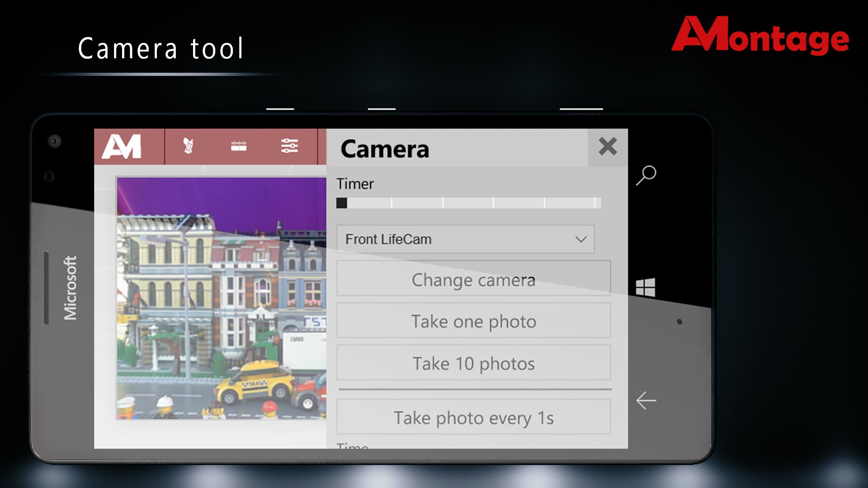868x488 pixels.
Task: Click the black Timer slider handle
Action: (342, 203)
